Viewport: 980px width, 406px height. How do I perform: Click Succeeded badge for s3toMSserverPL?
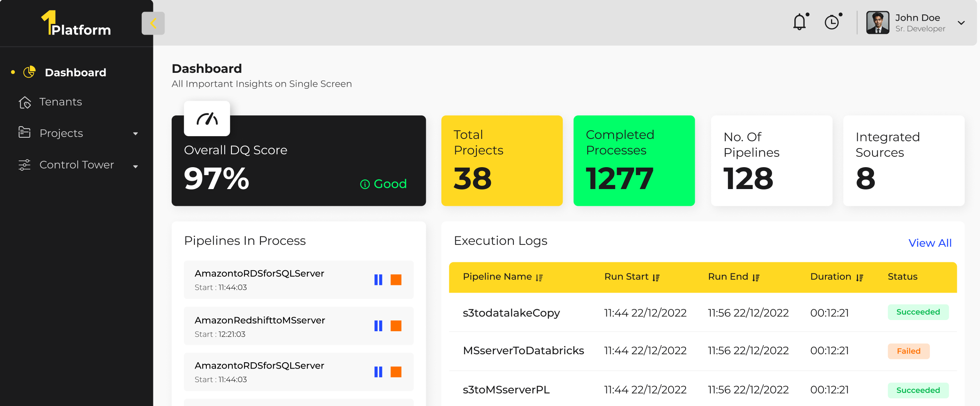(x=918, y=390)
